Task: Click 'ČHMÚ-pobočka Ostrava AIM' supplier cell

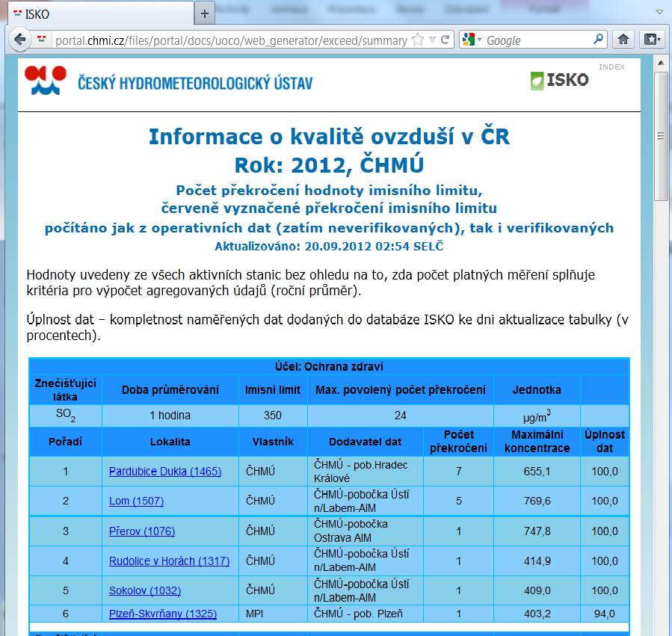Action: pyautogui.click(x=365, y=531)
